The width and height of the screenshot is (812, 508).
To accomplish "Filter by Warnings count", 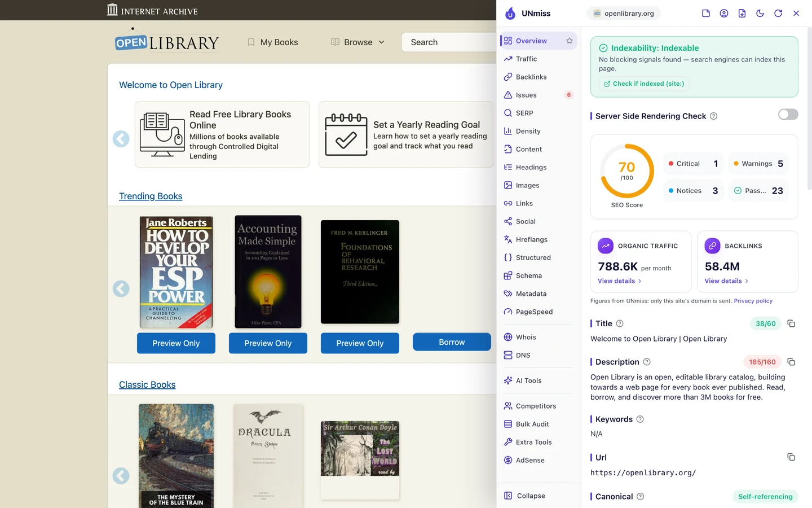I will [758, 164].
